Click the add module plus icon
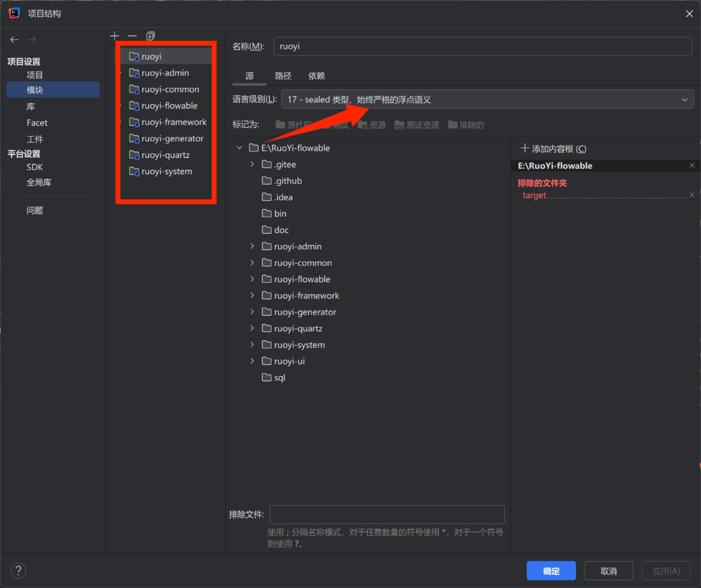The width and height of the screenshot is (701, 588). point(115,36)
